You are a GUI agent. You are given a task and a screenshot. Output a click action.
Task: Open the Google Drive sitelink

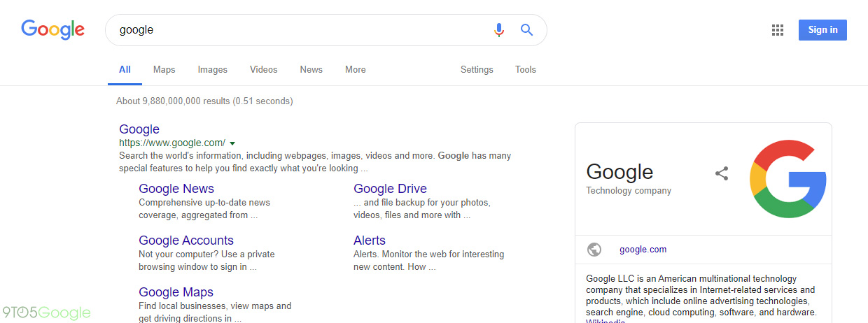click(x=390, y=189)
